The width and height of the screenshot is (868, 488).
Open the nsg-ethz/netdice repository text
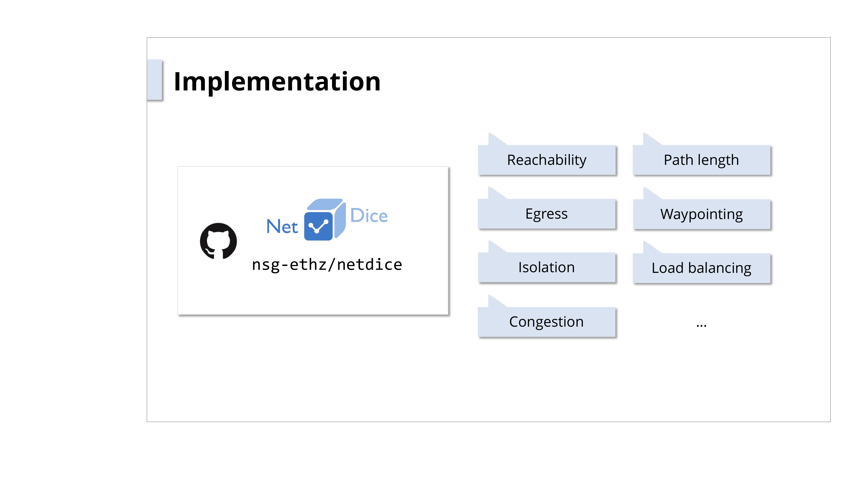pyautogui.click(x=327, y=265)
